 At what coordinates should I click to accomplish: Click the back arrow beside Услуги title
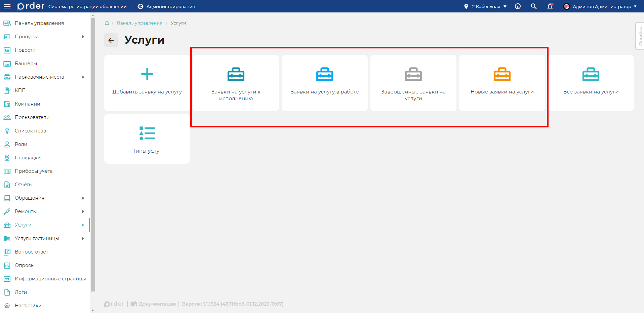(111, 40)
